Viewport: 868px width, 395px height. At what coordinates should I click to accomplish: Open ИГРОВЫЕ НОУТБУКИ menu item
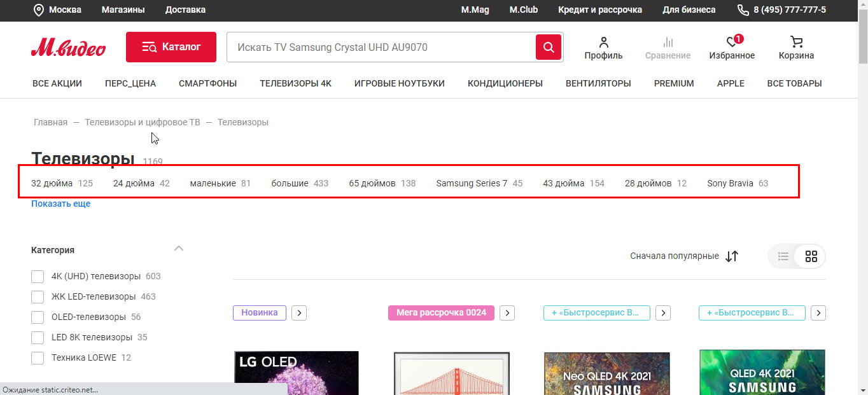point(400,83)
